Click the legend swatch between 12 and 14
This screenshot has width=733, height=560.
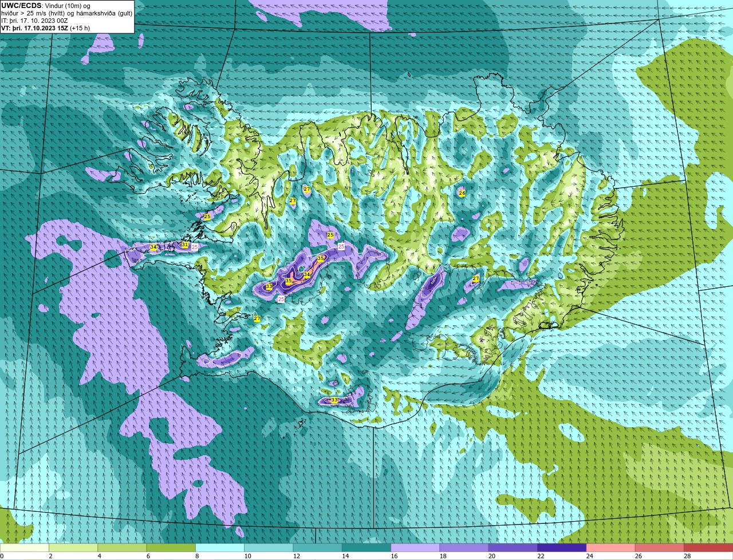tap(318, 547)
